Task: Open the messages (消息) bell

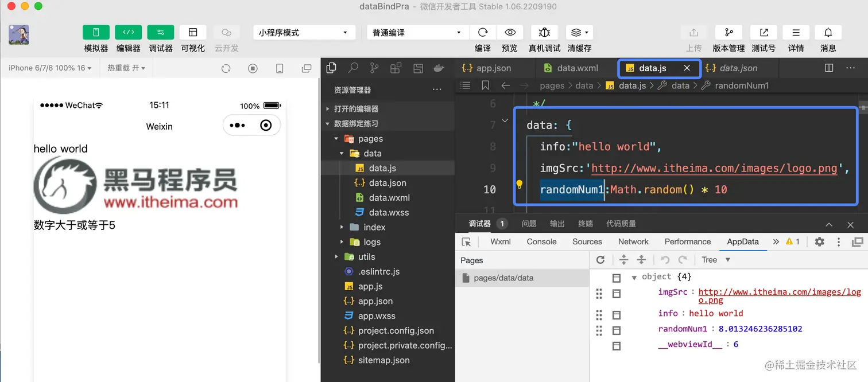Action: pyautogui.click(x=828, y=33)
